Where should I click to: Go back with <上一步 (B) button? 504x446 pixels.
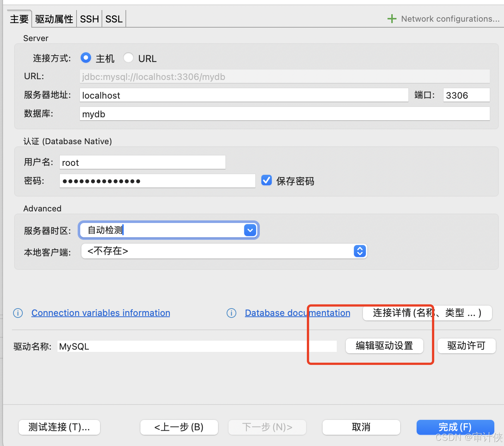(x=179, y=427)
